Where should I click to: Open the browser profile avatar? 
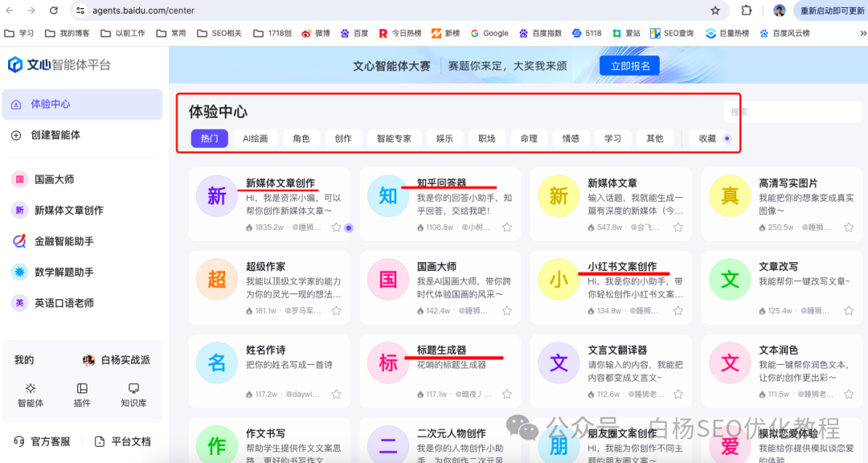click(x=780, y=10)
